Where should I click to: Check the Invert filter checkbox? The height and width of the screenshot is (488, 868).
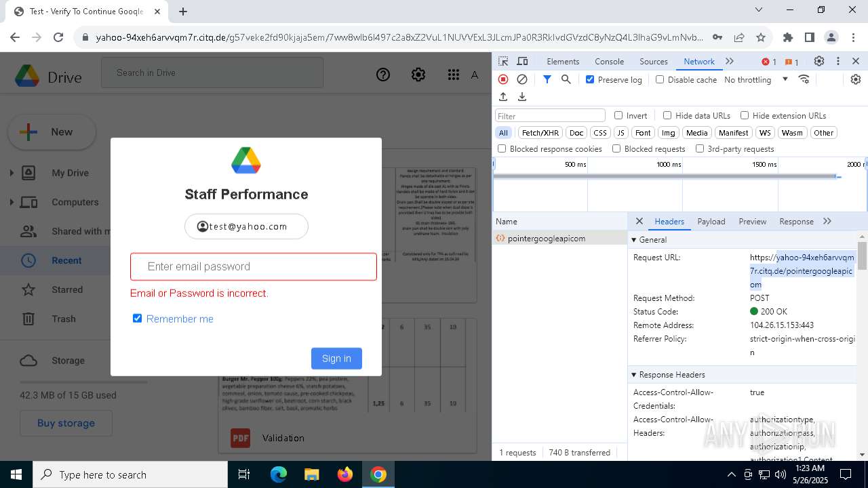click(618, 115)
